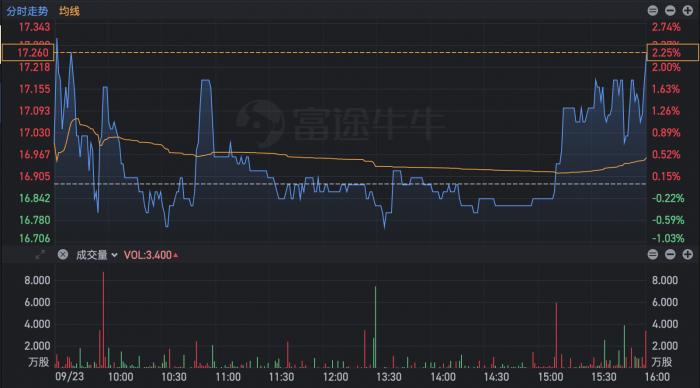Click the green 16.706 price axis label
700x388 pixels.
(x=34, y=238)
